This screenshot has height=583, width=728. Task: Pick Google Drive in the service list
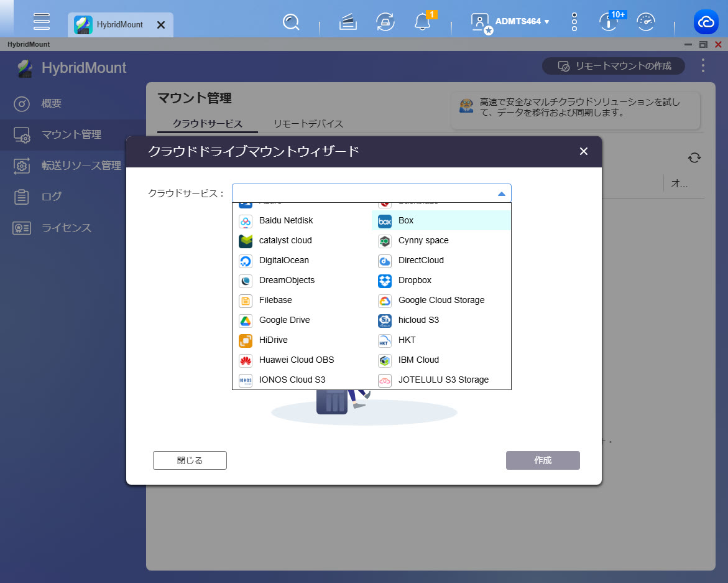tap(284, 320)
